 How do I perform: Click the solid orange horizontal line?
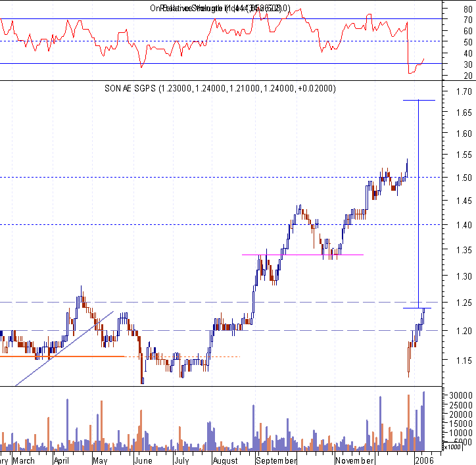(x=62, y=356)
